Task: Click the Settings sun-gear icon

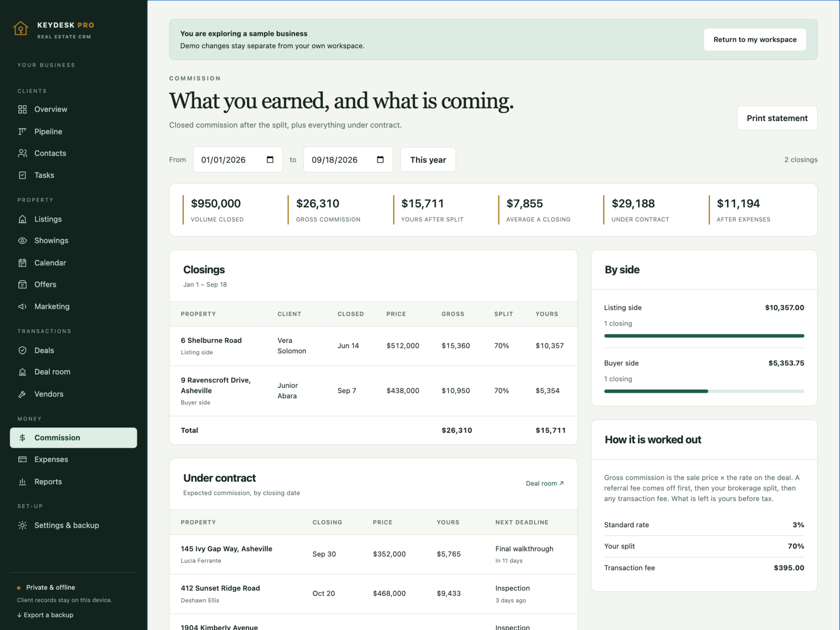Action: click(x=22, y=525)
